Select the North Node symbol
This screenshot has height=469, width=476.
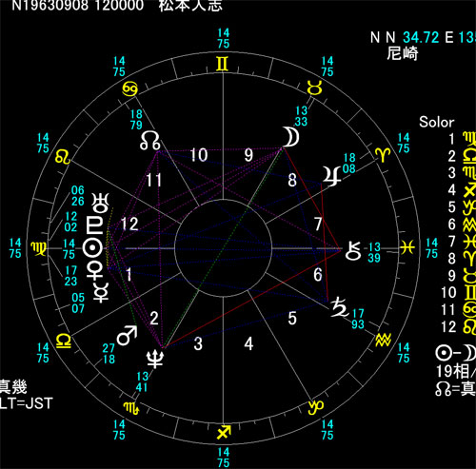150,141
